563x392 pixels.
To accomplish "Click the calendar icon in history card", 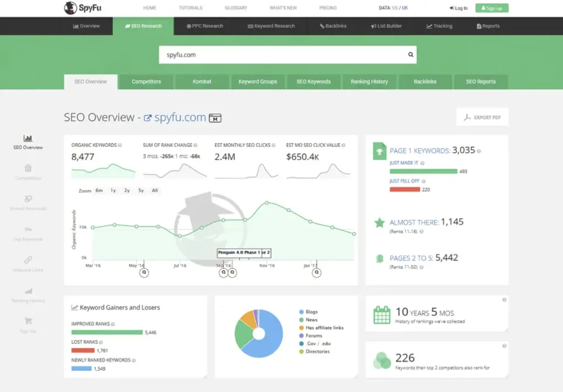I will click(382, 315).
